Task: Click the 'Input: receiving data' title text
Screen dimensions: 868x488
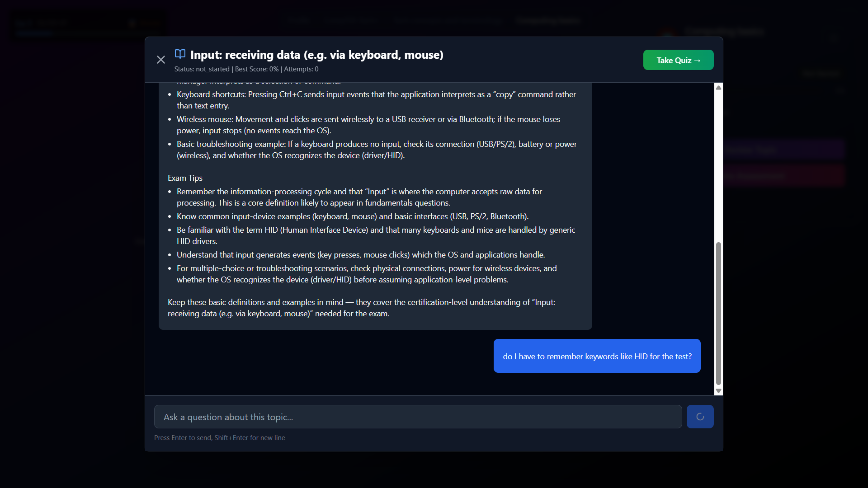Action: (x=316, y=55)
